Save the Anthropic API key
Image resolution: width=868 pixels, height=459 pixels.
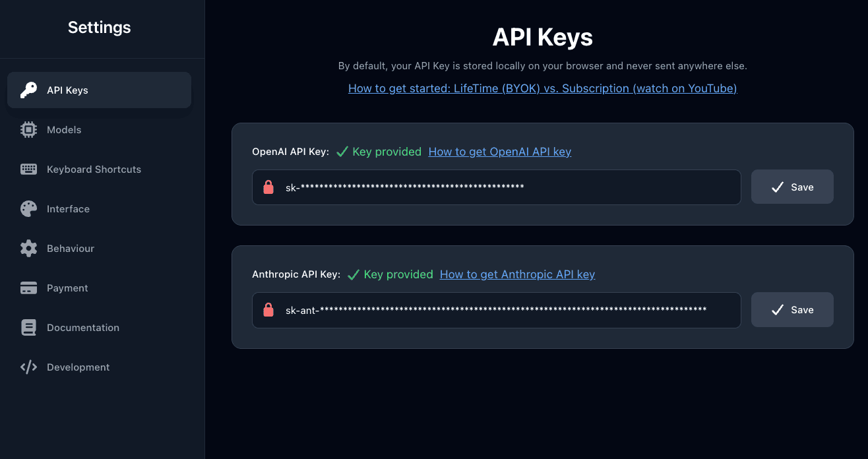coord(792,310)
